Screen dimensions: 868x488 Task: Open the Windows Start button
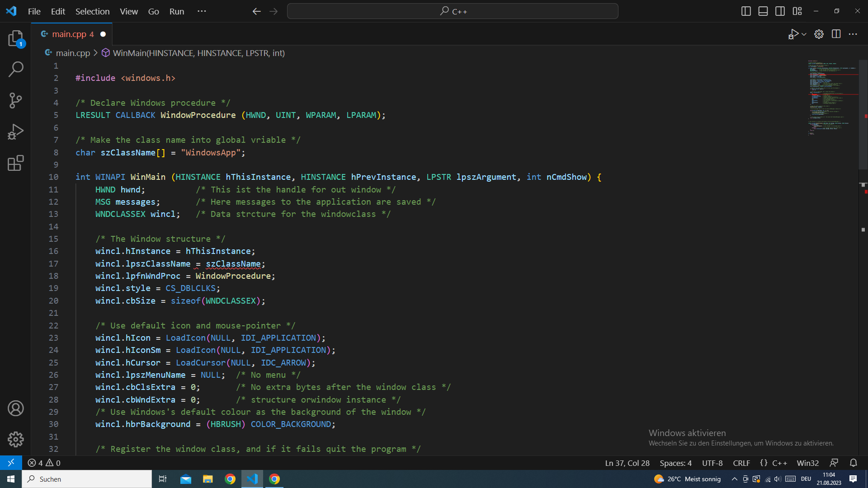tap(11, 479)
